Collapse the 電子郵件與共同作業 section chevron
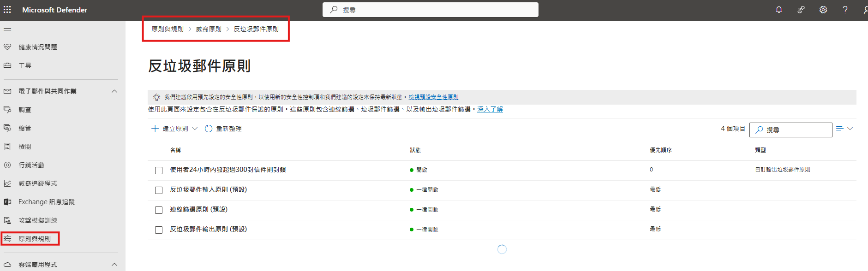 coord(114,91)
